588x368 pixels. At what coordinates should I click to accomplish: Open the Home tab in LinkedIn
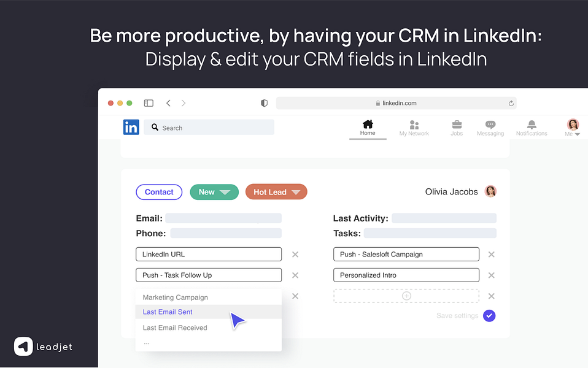pyautogui.click(x=368, y=128)
